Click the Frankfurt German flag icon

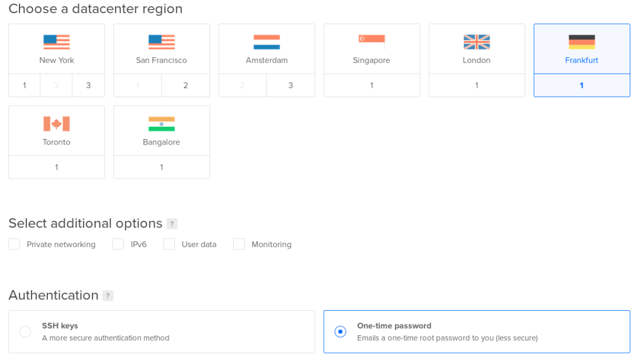pyautogui.click(x=582, y=42)
